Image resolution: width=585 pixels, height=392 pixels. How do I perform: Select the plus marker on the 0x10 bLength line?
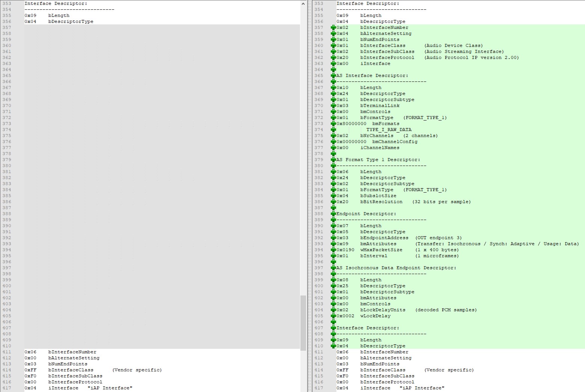[333, 87]
